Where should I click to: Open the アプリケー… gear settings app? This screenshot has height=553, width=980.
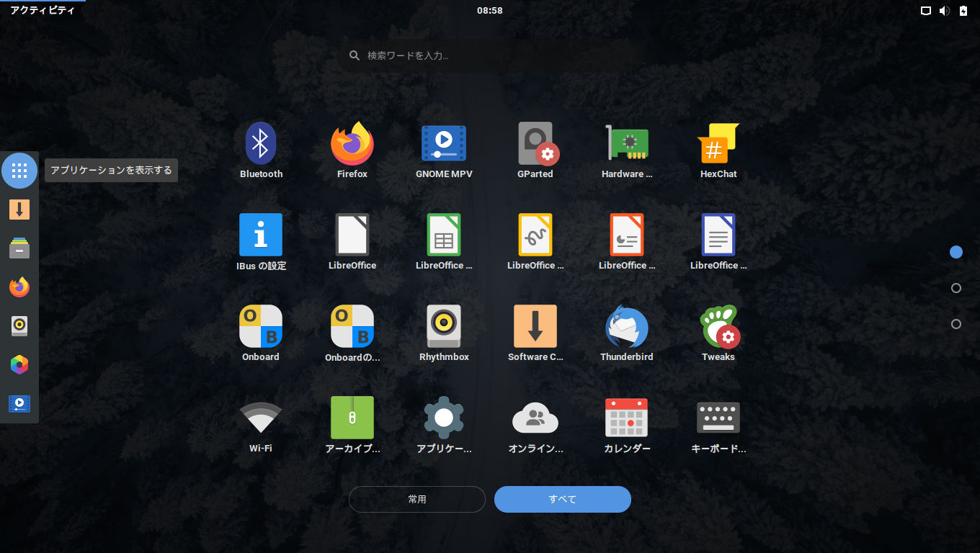tap(444, 425)
